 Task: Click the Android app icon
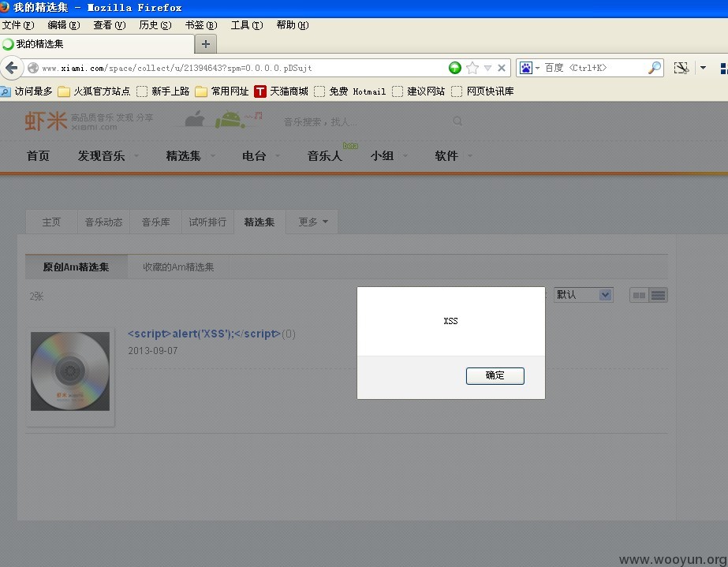(x=230, y=120)
